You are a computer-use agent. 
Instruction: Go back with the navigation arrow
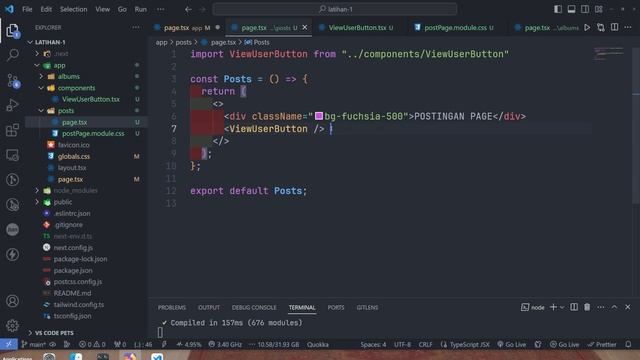pos(188,9)
